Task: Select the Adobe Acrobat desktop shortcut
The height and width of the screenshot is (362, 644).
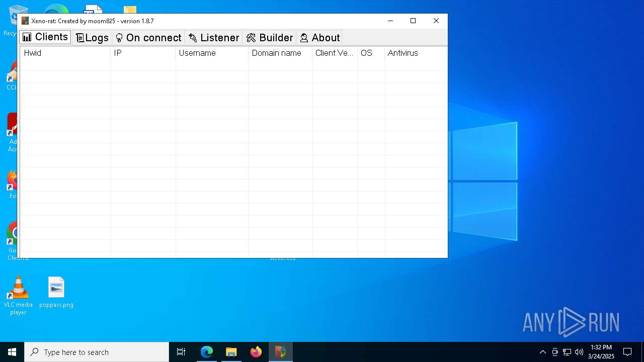Action: point(12,133)
